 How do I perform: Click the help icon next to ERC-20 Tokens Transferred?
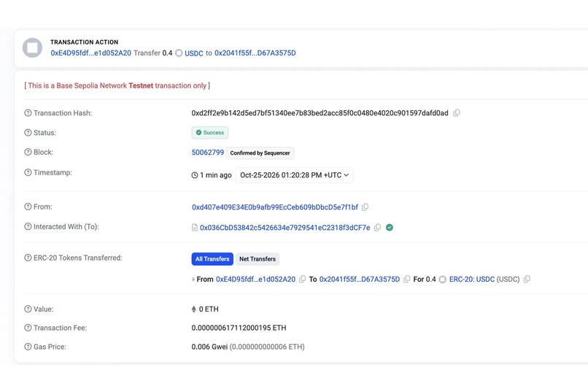28,258
